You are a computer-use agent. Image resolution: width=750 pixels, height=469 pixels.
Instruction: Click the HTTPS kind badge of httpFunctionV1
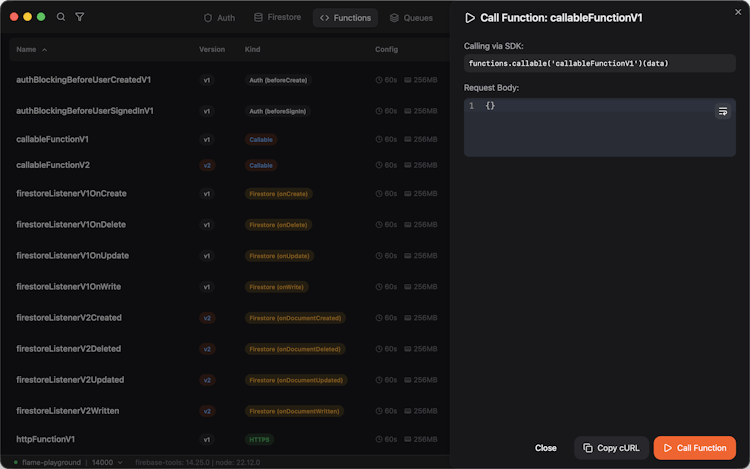point(258,439)
